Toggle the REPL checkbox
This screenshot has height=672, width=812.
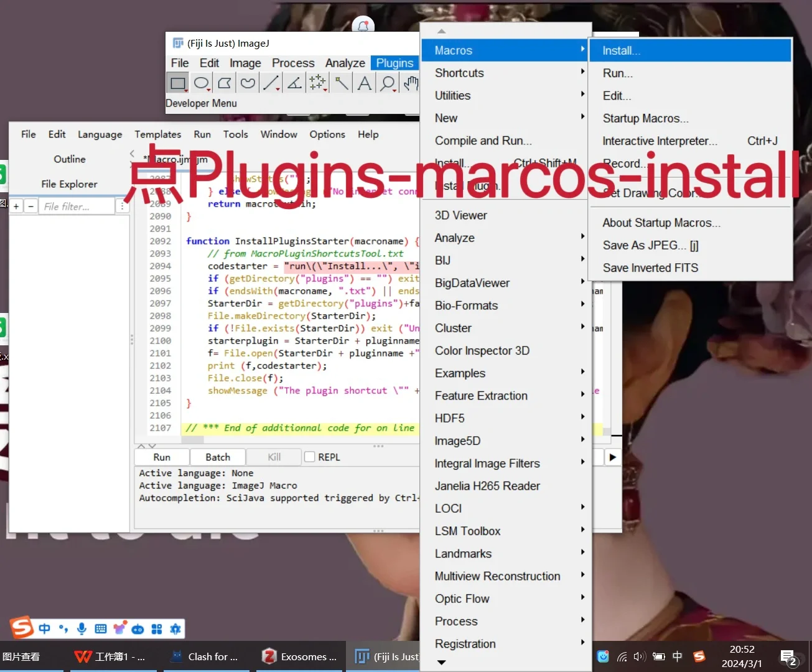pos(310,457)
